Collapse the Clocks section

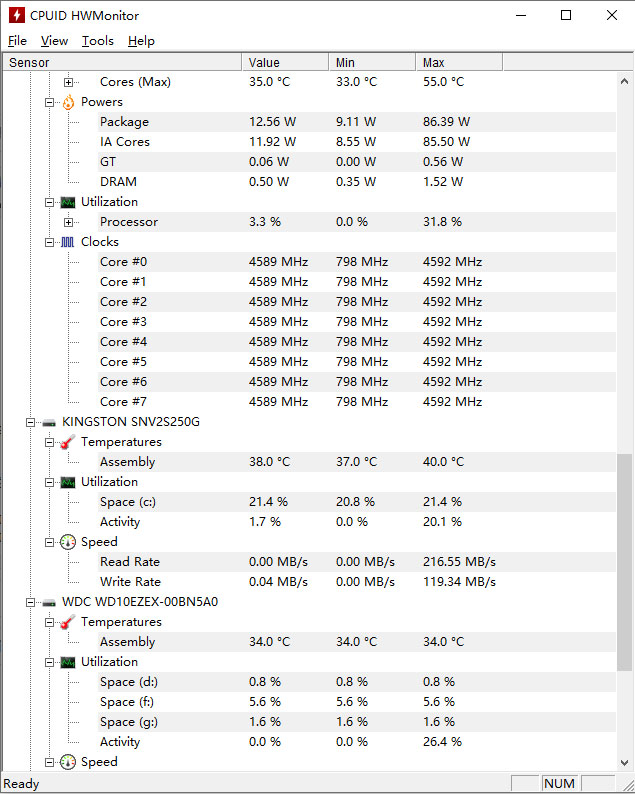click(x=49, y=242)
